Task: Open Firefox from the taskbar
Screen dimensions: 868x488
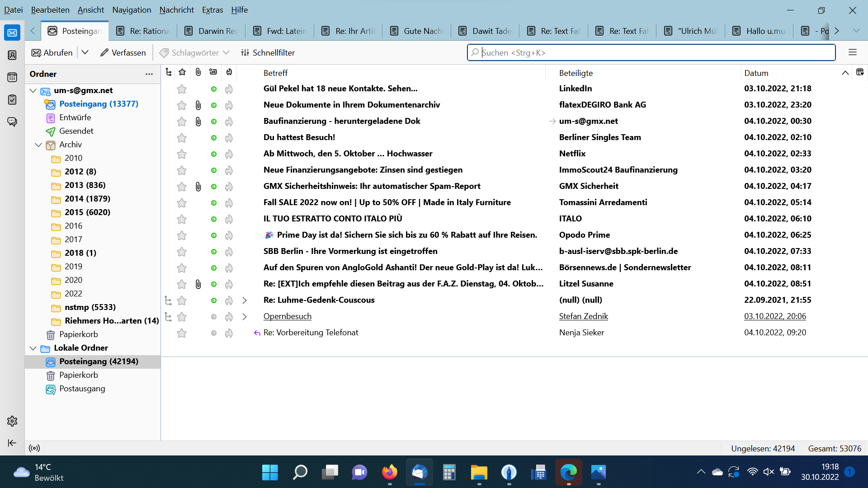Action: click(x=389, y=473)
